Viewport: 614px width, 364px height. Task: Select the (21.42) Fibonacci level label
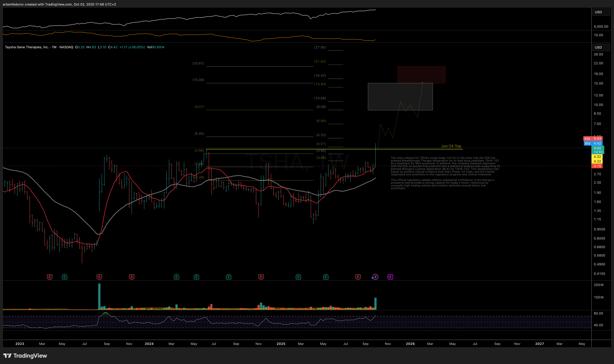(320, 61)
